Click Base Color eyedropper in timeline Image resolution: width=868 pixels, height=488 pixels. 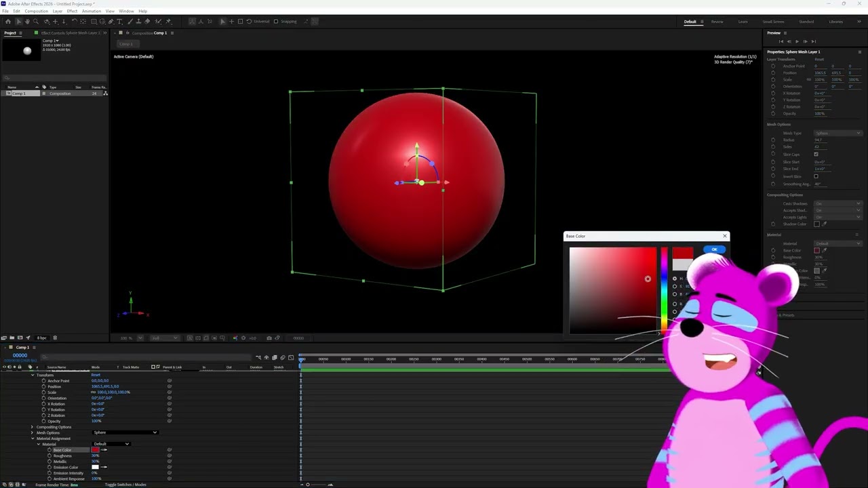point(104,450)
